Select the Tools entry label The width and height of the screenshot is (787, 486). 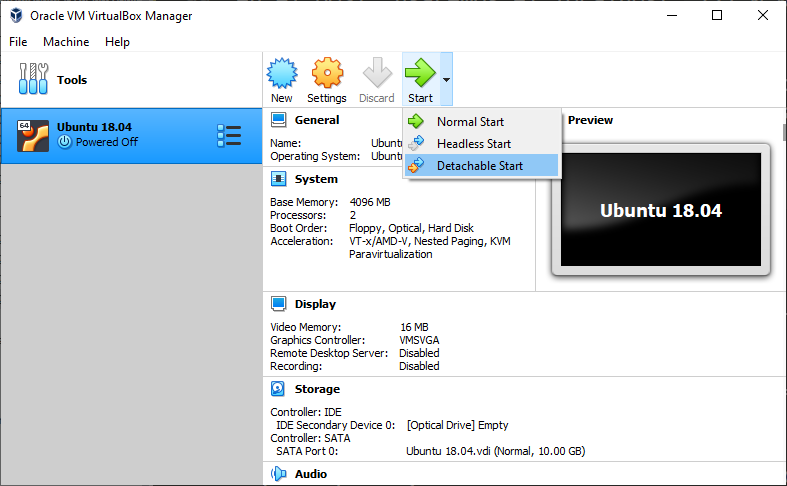[x=72, y=80]
